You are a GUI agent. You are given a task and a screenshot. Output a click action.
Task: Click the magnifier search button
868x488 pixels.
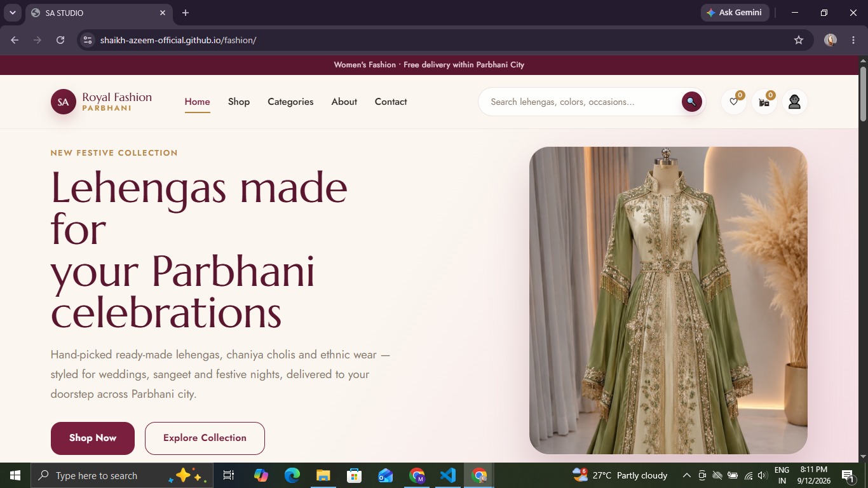[x=691, y=102]
